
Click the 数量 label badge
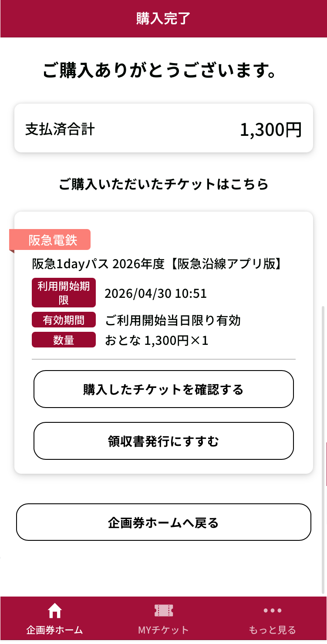click(64, 340)
